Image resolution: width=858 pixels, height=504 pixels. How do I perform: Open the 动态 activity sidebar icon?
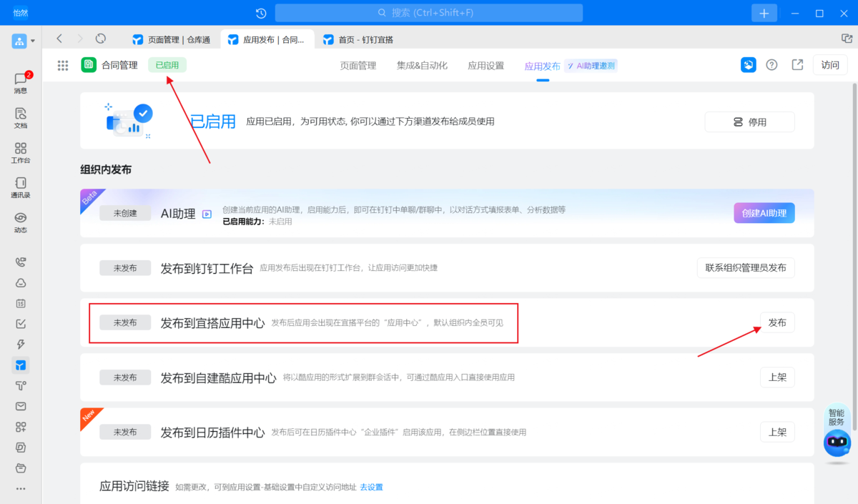(20, 222)
